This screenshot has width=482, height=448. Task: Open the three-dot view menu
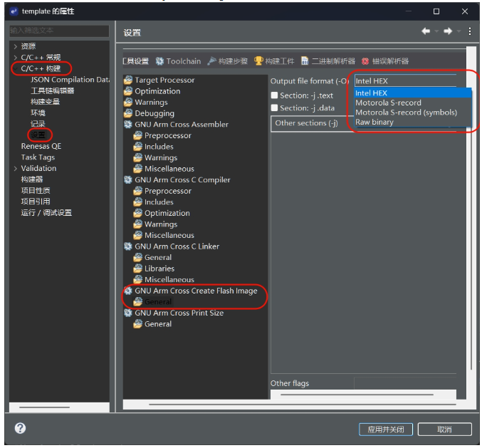[470, 31]
